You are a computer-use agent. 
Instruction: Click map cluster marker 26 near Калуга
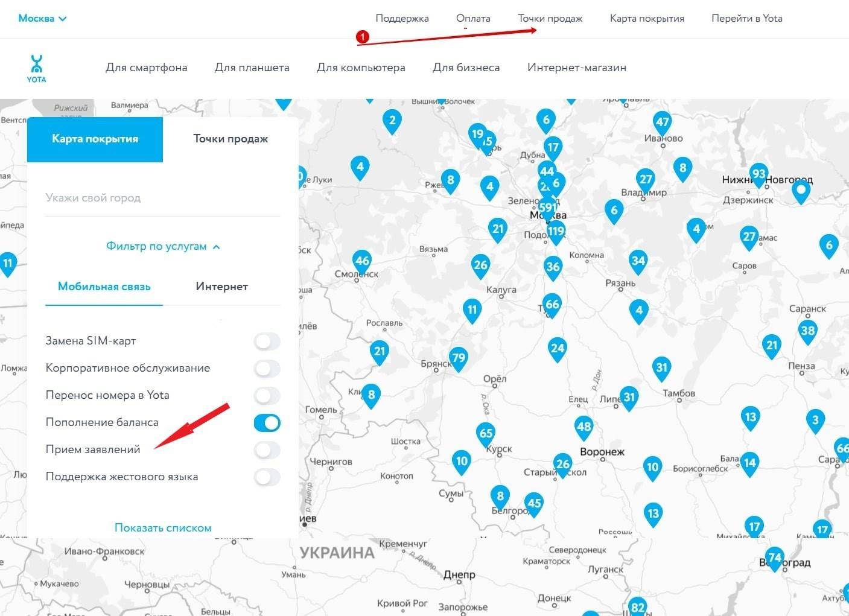click(480, 265)
